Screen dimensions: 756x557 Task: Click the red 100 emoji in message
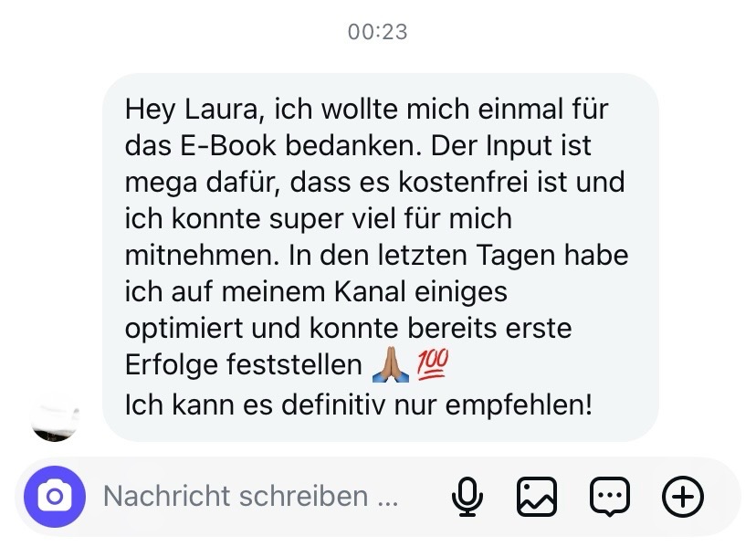pyautogui.click(x=433, y=364)
